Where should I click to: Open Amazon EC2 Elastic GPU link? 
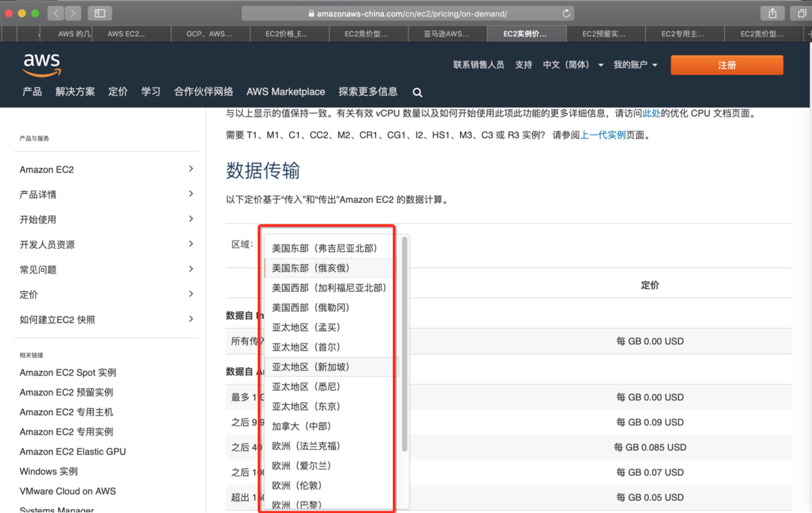(x=72, y=451)
